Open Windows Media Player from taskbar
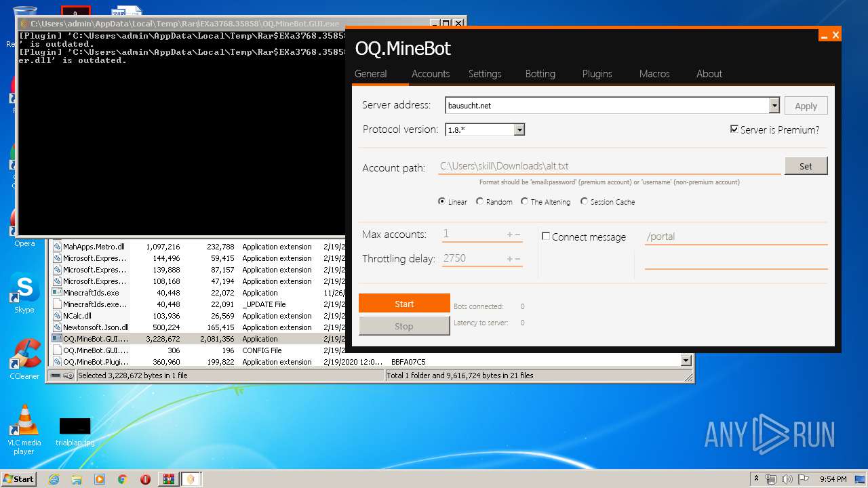The width and height of the screenshot is (868, 488). coord(100,479)
